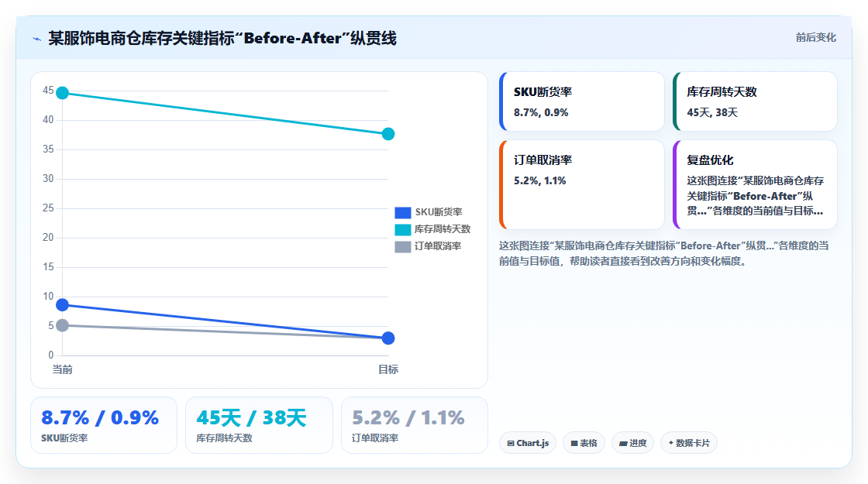The image size is (868, 484).
Task: Toggle 订单取消率 legend color box
Action: pos(402,247)
